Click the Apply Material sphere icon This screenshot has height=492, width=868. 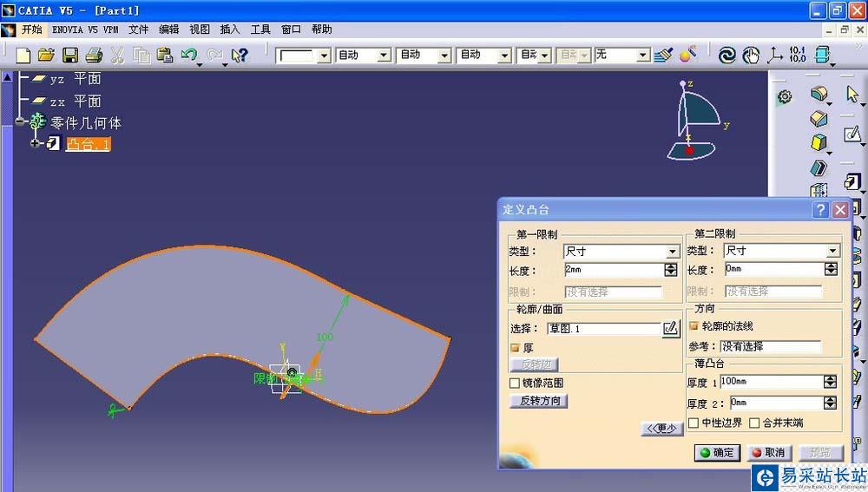pyautogui.click(x=688, y=55)
